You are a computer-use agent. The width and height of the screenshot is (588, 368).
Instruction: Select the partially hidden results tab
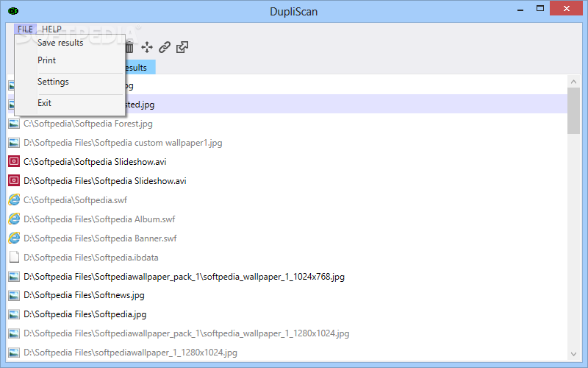pyautogui.click(x=140, y=68)
